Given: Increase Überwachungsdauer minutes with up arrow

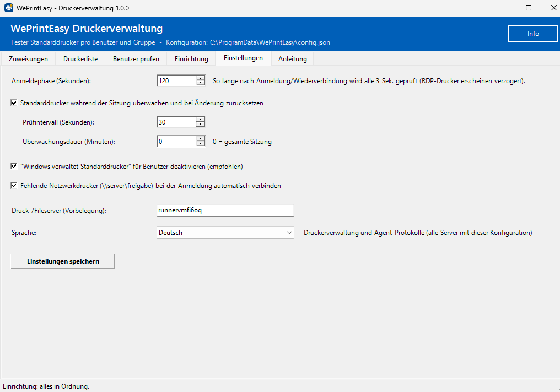Looking at the screenshot, I should tap(201, 139).
